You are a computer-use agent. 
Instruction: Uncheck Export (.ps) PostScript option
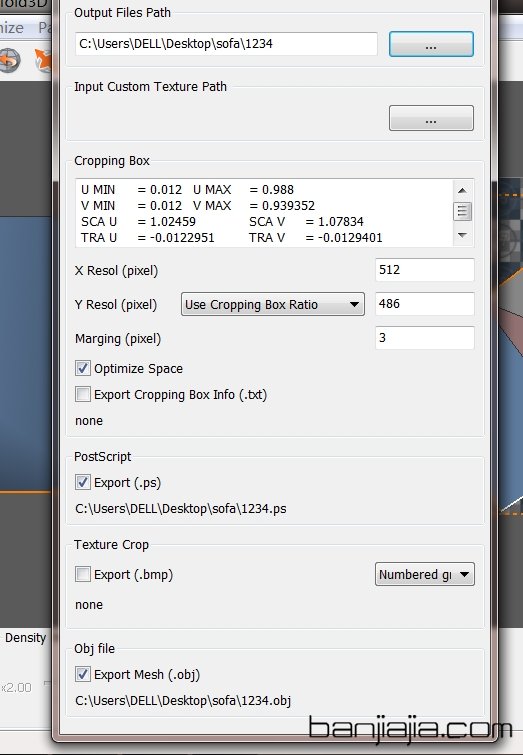pyautogui.click(x=83, y=482)
